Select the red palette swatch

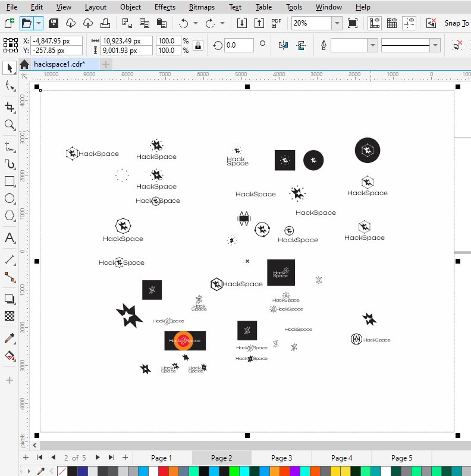click(164, 471)
